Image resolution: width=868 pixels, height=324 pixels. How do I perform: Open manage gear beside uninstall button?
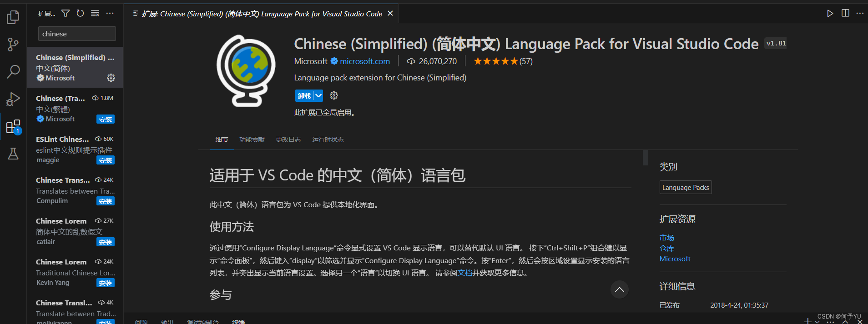click(x=334, y=95)
